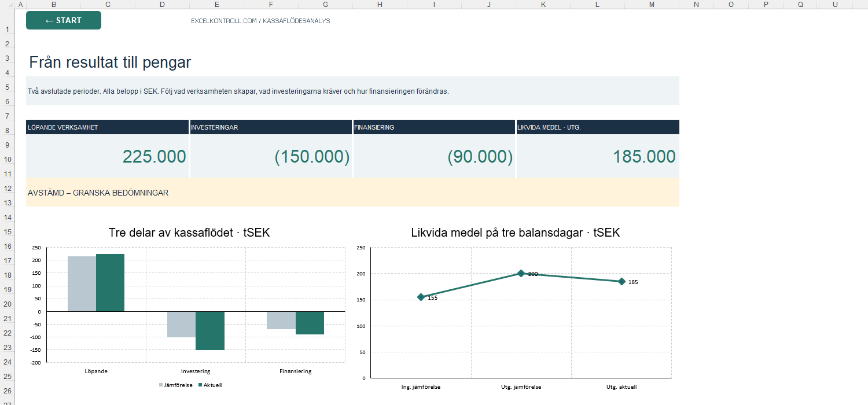Click the Aktuell legend entry
Screen dimensions: 868x405
coord(209,385)
